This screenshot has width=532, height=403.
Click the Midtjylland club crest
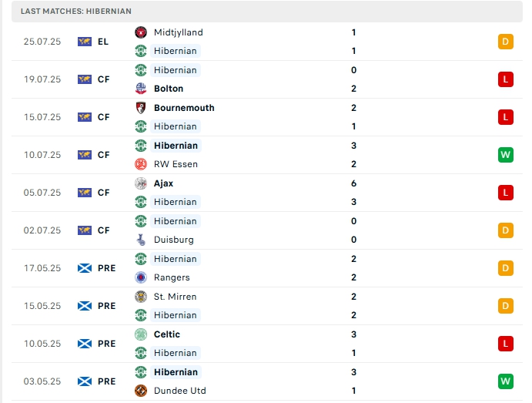click(x=141, y=32)
